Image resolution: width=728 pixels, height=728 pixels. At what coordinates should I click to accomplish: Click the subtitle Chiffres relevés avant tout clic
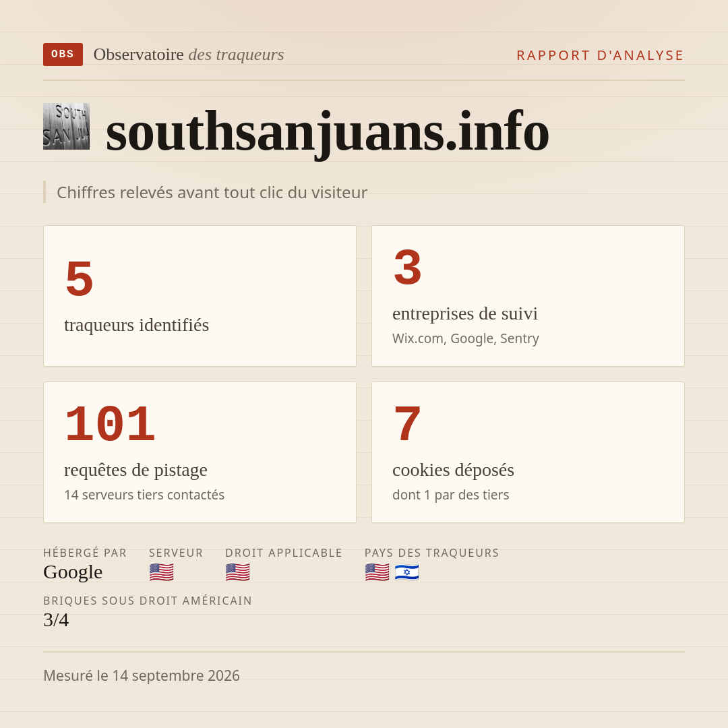[212, 192]
